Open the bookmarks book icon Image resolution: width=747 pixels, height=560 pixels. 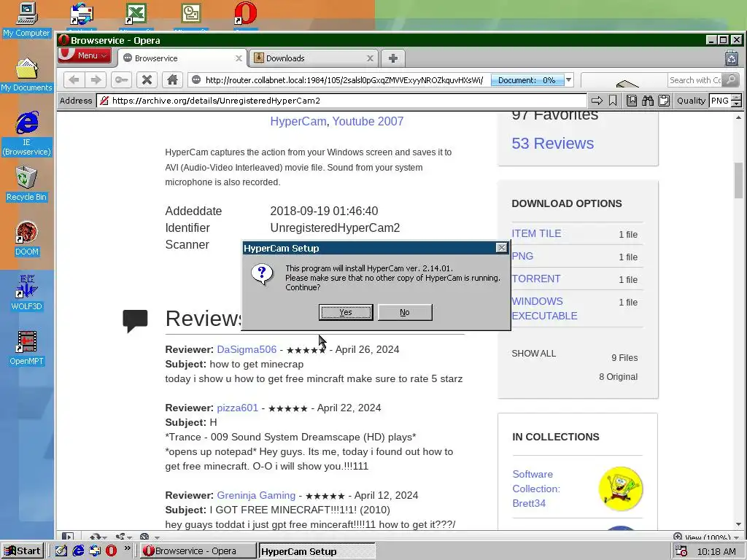coord(632,101)
